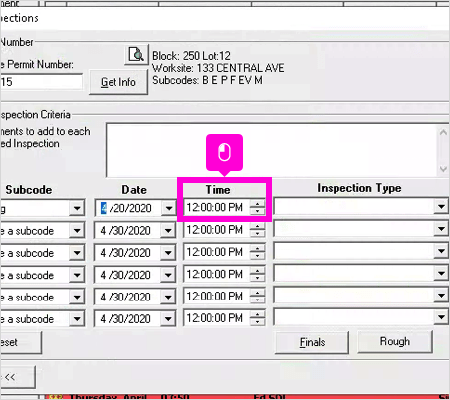Open the second row 4/30/2020 date dropdown

coord(168,231)
